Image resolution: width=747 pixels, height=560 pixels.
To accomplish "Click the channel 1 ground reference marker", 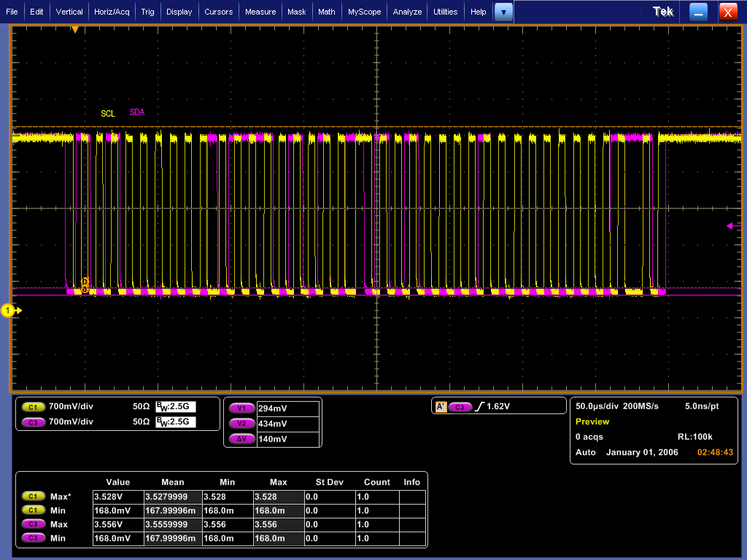I will pyautogui.click(x=9, y=311).
